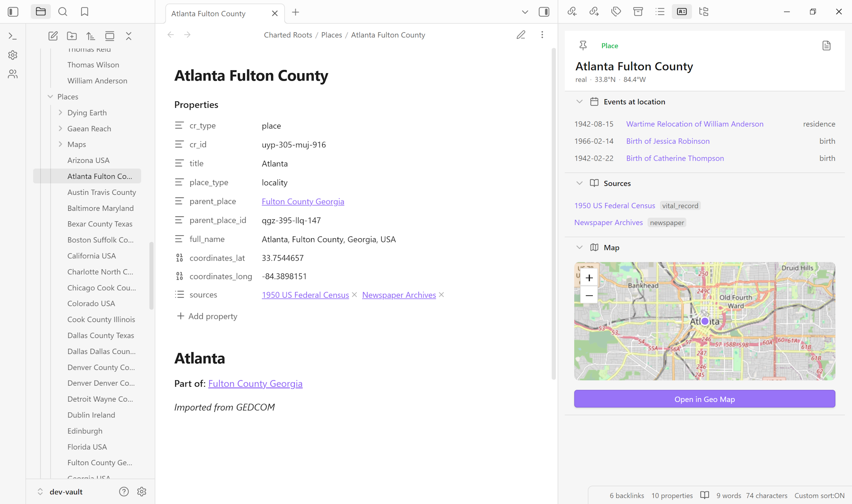Click the reading view book icon in status bar
The image size is (852, 504).
coord(704,495)
